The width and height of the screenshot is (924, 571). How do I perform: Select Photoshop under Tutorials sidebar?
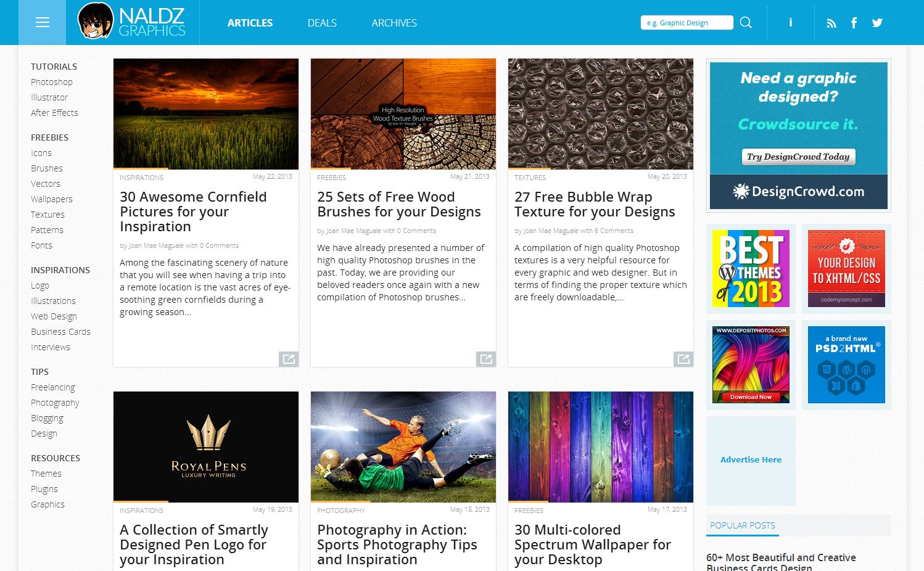tap(52, 82)
